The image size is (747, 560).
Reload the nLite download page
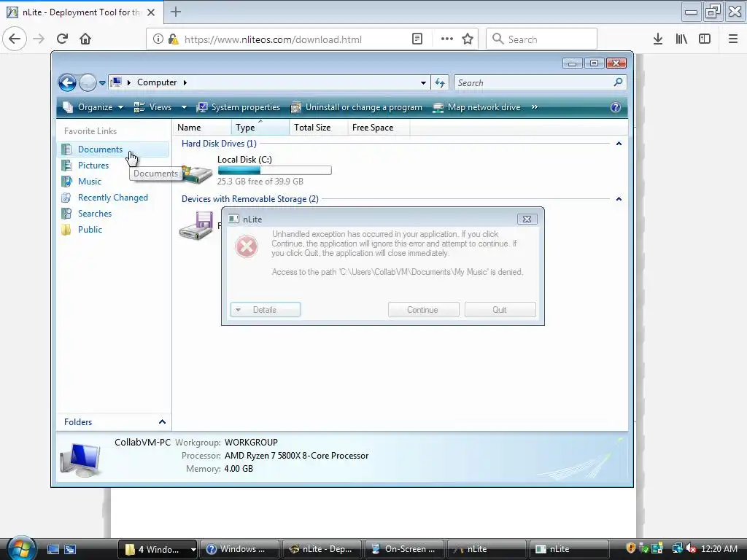[x=62, y=39]
